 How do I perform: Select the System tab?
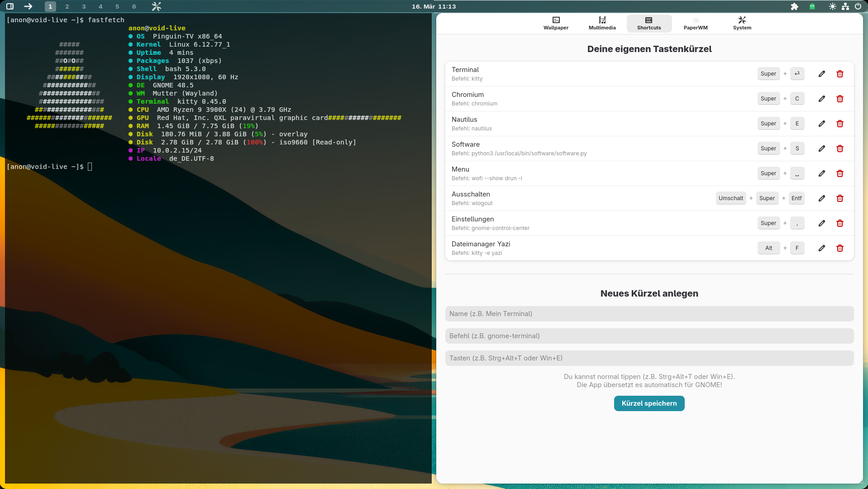(x=742, y=23)
